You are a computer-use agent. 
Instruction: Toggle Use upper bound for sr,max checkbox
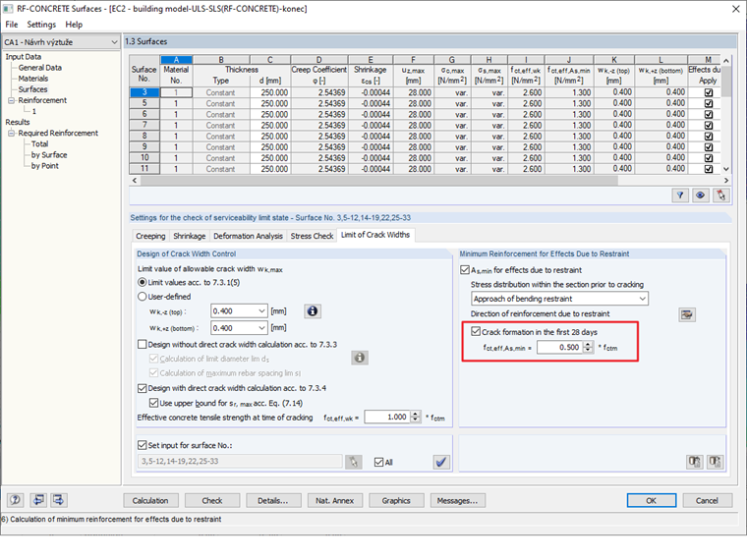(x=153, y=403)
